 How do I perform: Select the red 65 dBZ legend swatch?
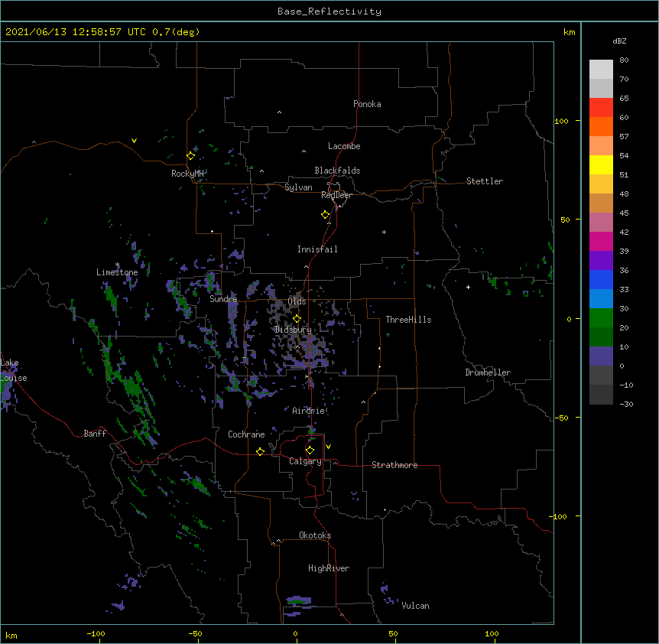[601, 107]
